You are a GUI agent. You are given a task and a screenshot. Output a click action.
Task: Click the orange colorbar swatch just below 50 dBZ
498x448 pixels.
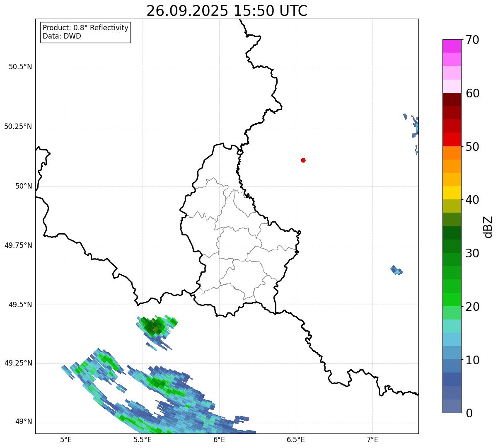(x=452, y=153)
